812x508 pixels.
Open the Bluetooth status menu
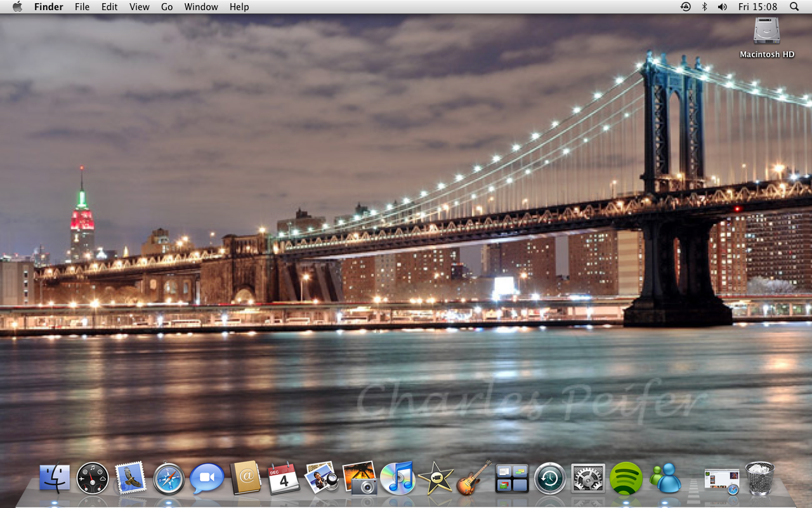704,7
